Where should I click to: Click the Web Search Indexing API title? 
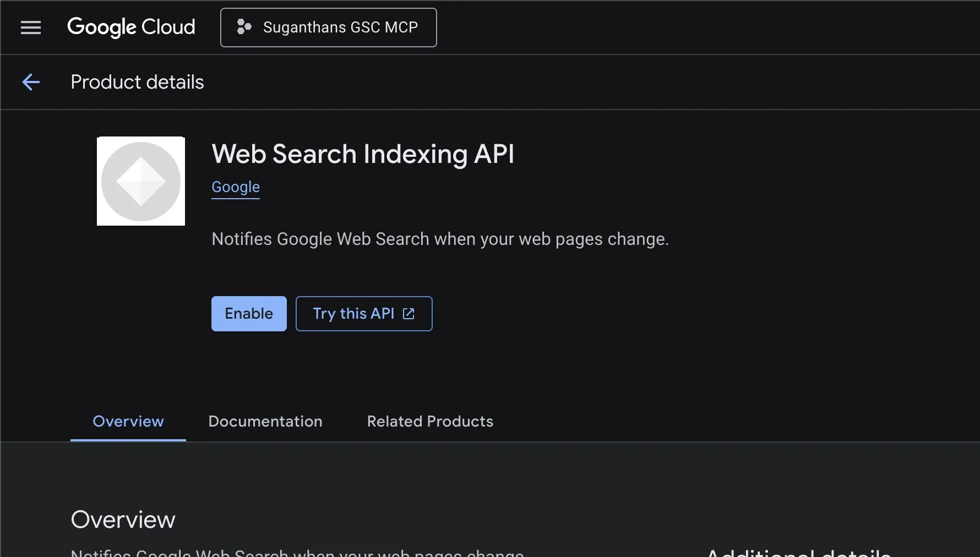point(363,154)
